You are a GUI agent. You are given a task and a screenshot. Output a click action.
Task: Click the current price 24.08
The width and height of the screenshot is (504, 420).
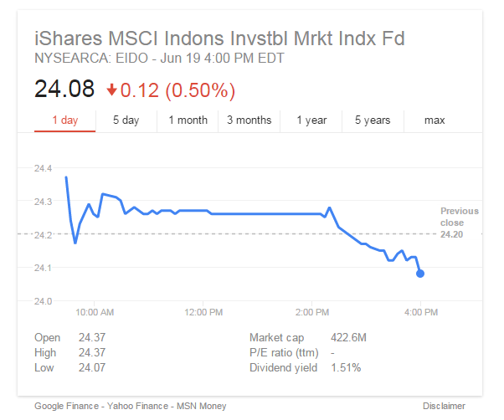pos(64,89)
